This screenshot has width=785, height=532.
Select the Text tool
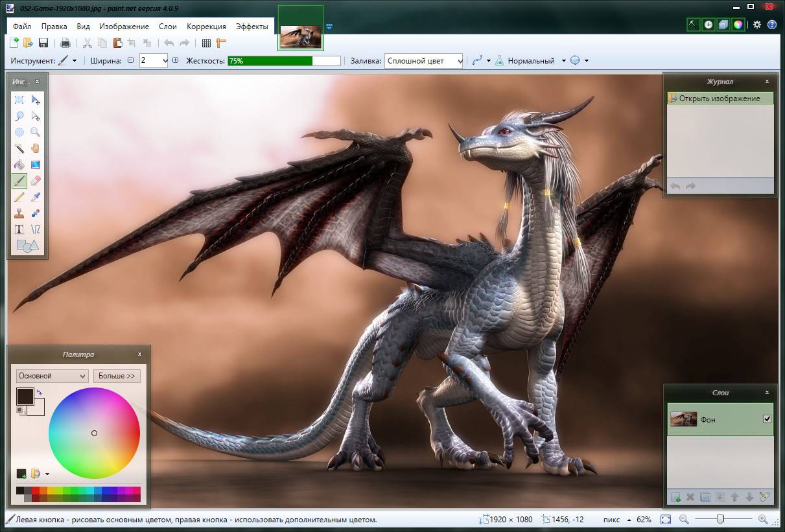click(x=19, y=229)
